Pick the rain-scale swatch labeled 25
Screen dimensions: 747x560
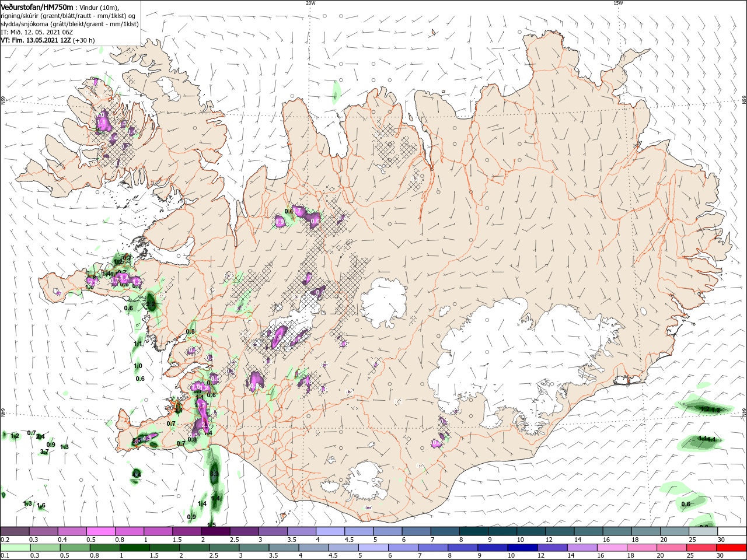pyautogui.click(x=701, y=547)
